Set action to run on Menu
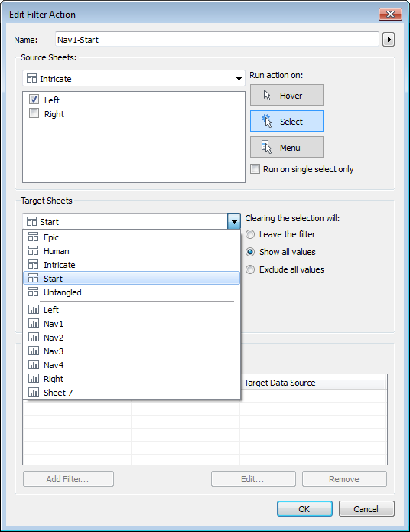410x532 pixels. [x=287, y=147]
